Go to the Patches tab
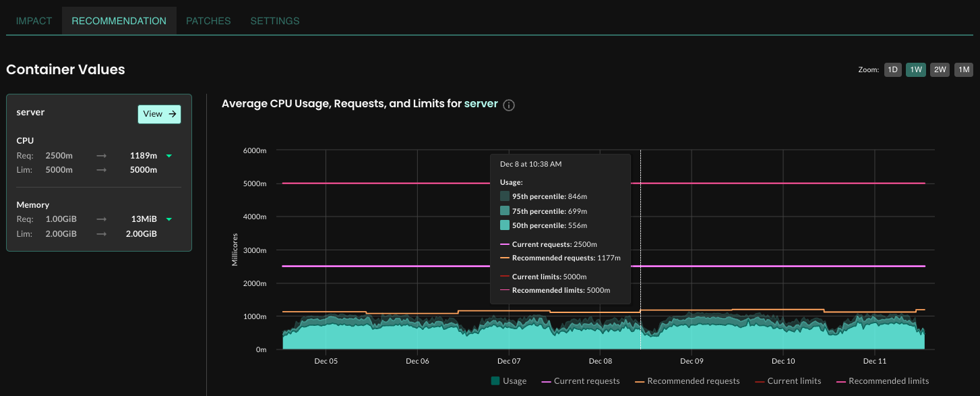 coord(208,21)
